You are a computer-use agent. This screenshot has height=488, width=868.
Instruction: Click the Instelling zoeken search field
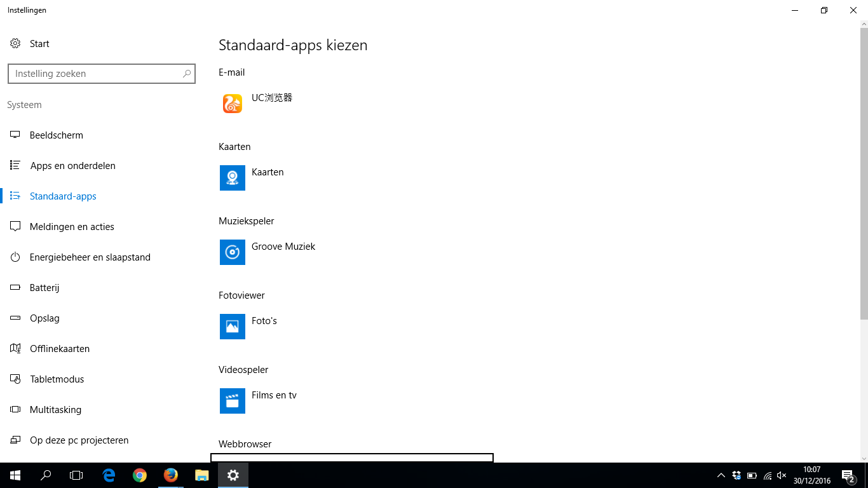point(102,74)
